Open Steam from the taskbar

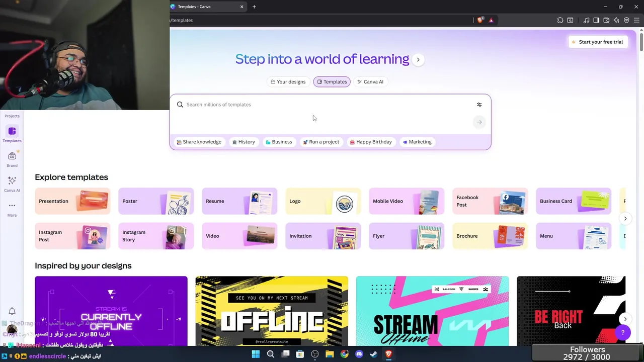374,354
